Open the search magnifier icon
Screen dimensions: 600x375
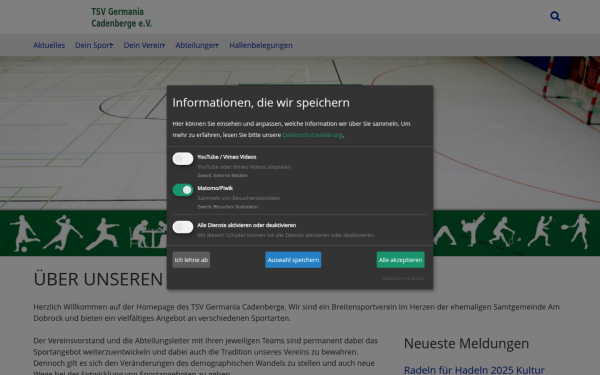555,16
